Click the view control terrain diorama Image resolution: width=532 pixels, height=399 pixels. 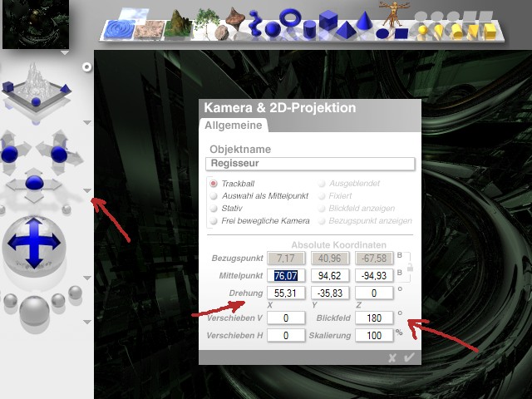tap(36, 90)
